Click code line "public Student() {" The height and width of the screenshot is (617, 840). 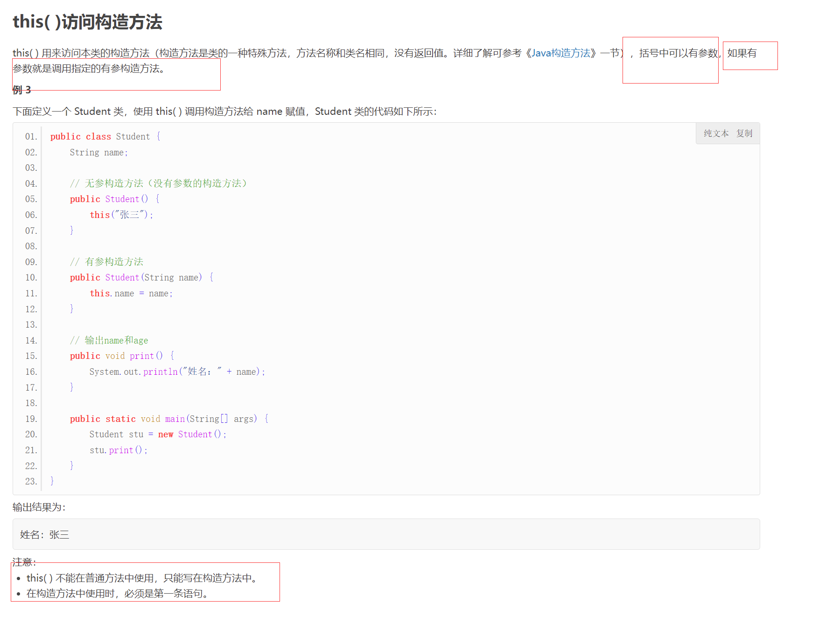pyautogui.click(x=115, y=199)
